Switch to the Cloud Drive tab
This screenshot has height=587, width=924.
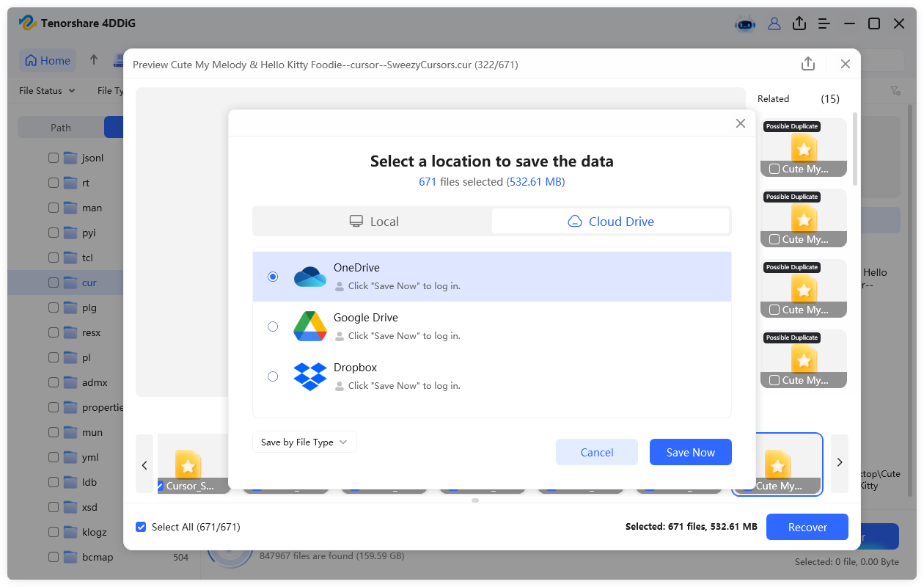click(611, 222)
